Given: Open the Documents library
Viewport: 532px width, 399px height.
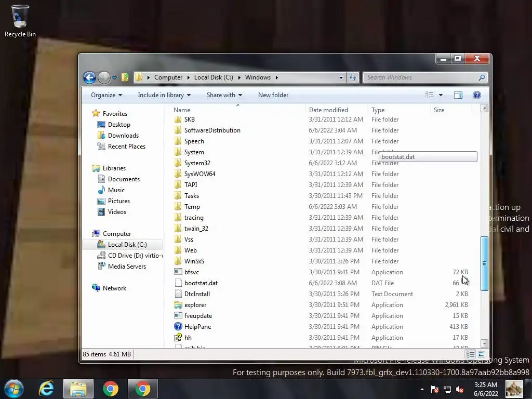Looking at the screenshot, I should point(124,179).
